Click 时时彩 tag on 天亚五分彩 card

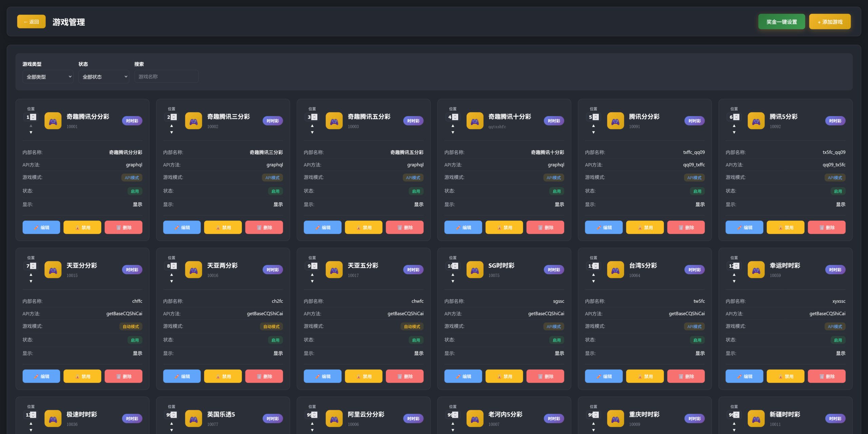(x=413, y=270)
